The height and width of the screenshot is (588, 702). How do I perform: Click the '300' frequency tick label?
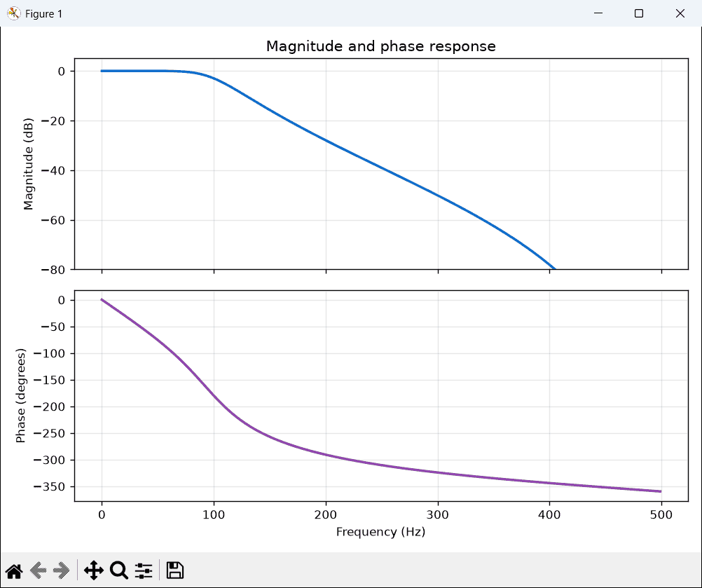tap(437, 515)
